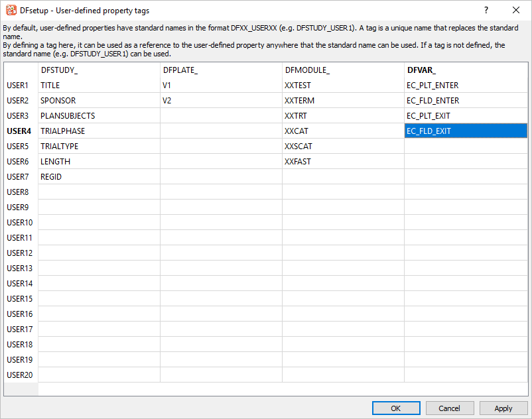Select the DFMODULE_ column header
This screenshot has height=419, width=532.
pyautogui.click(x=343, y=70)
